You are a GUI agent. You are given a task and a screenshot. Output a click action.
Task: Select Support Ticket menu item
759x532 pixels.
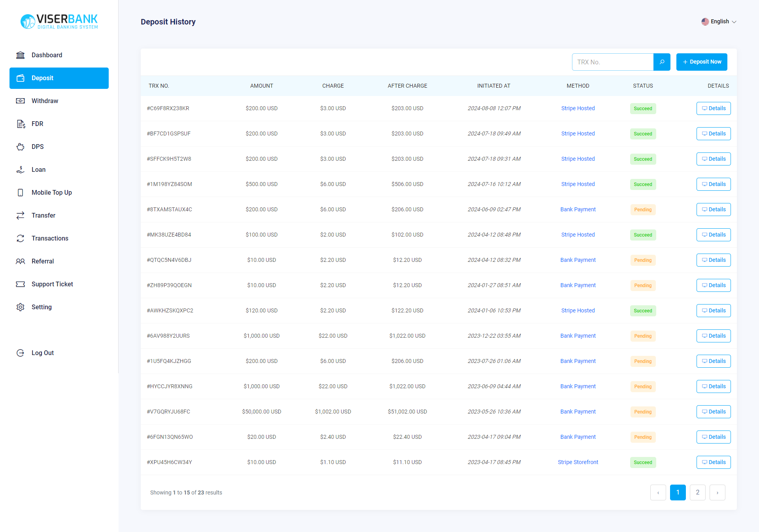[52, 284]
